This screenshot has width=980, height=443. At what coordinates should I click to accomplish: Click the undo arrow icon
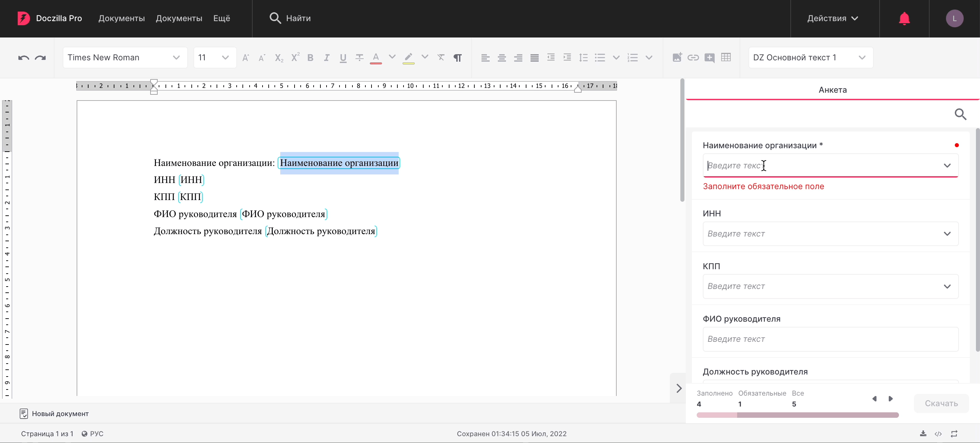tap(23, 58)
